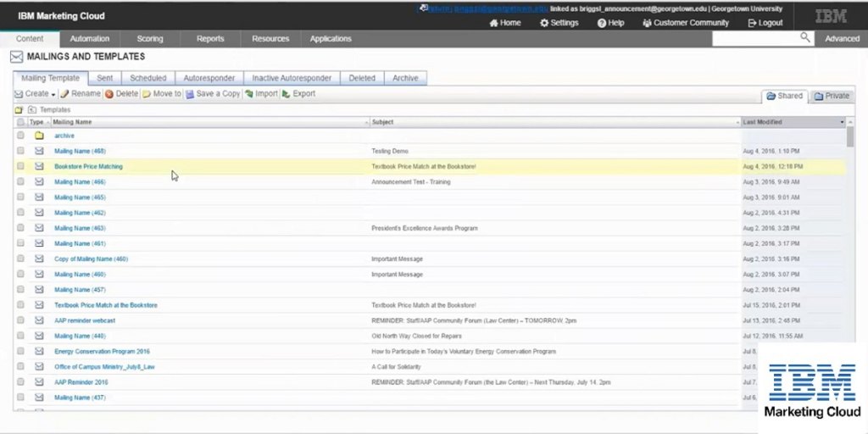Check the box for Mailing Name (440)

click(x=20, y=336)
